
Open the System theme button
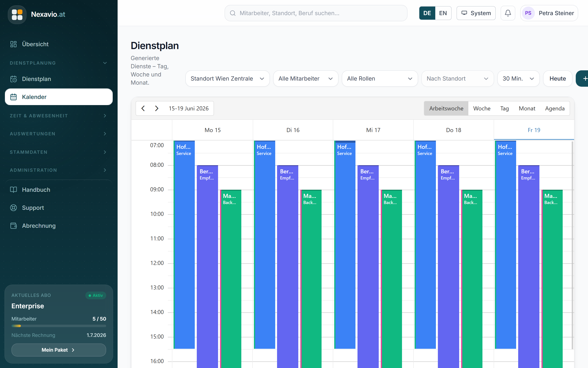(x=476, y=13)
